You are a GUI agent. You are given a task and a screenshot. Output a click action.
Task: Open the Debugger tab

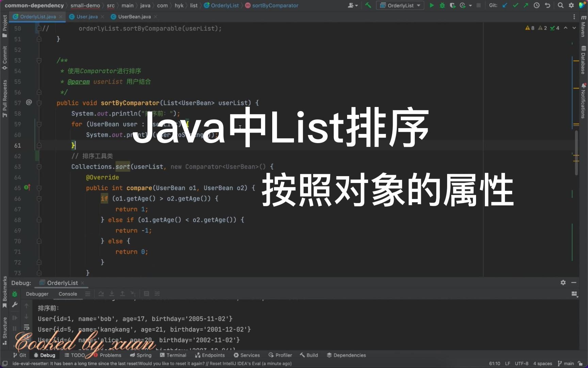(37, 294)
